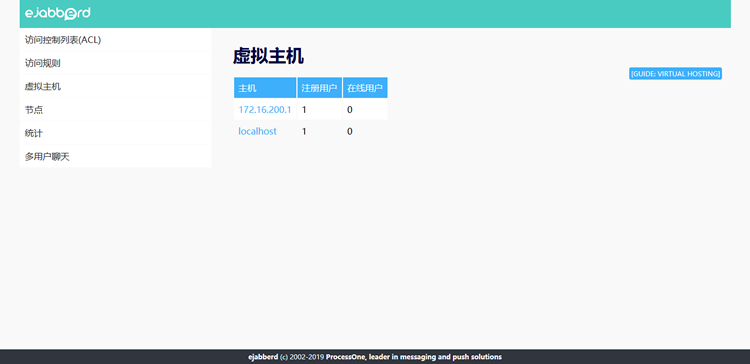Select 虚拟主机 sidebar menu entry
The width and height of the screenshot is (750, 364).
[x=115, y=87]
